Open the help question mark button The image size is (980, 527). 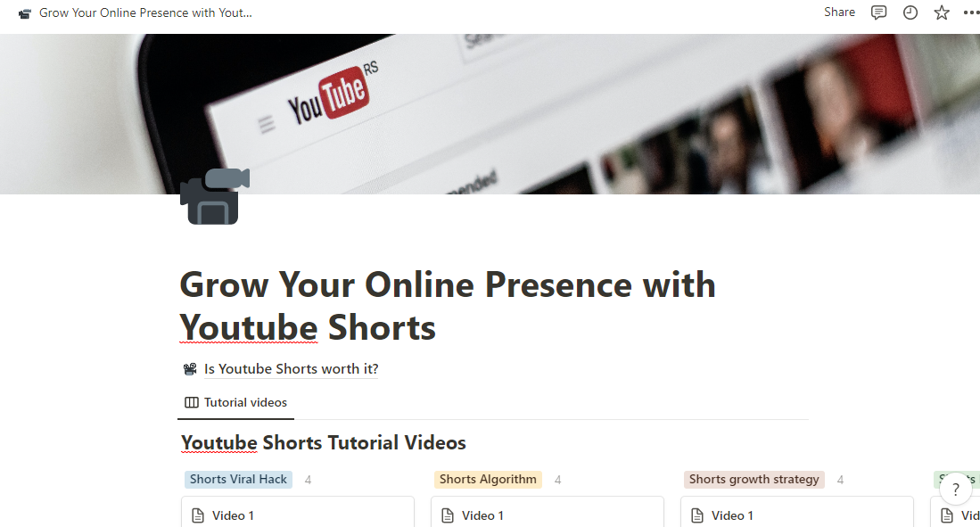[956, 489]
